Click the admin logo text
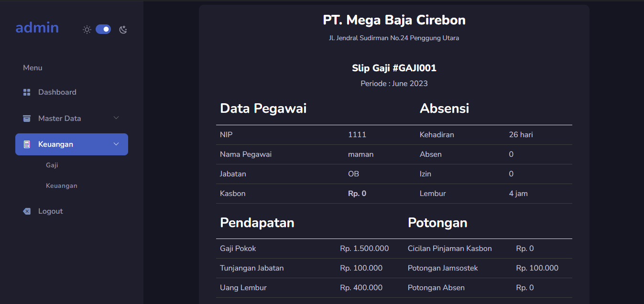Viewport: 644px width, 304px height. point(37,28)
